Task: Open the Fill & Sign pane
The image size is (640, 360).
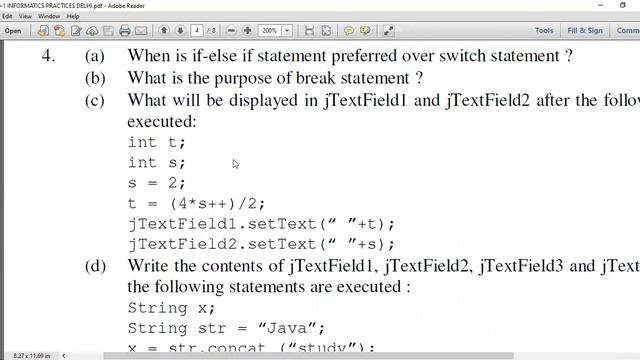Action: 585,31
